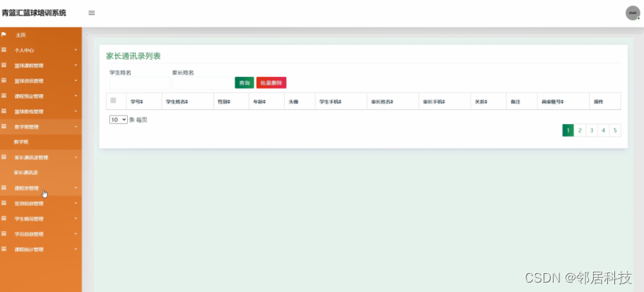Click the grid icon beside 学生情况管理

pos(4,218)
